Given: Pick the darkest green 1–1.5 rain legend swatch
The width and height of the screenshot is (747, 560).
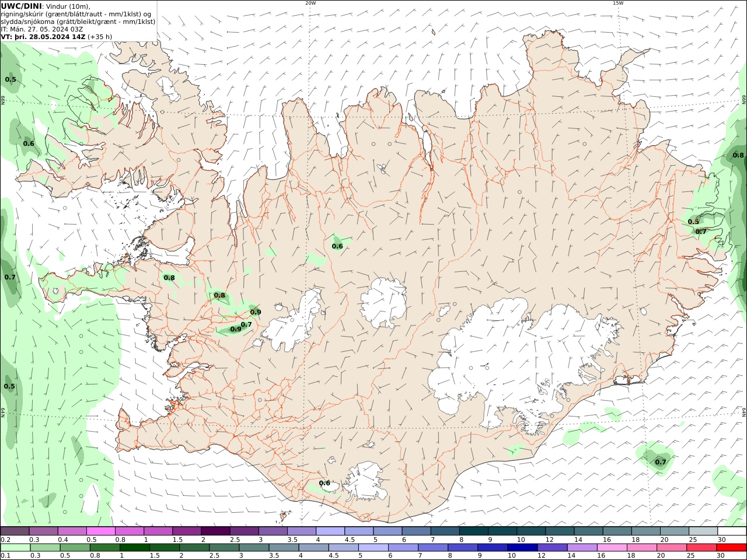Looking at the screenshot, I should 134,547.
